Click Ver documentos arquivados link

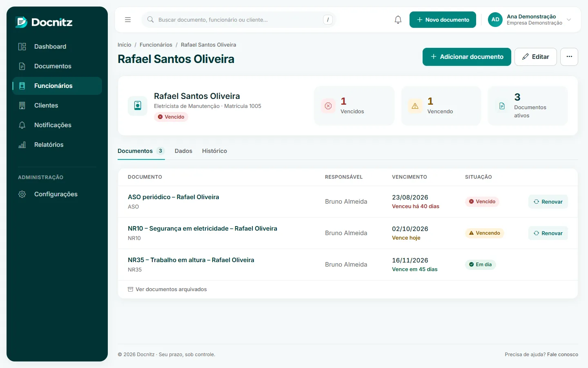167,289
